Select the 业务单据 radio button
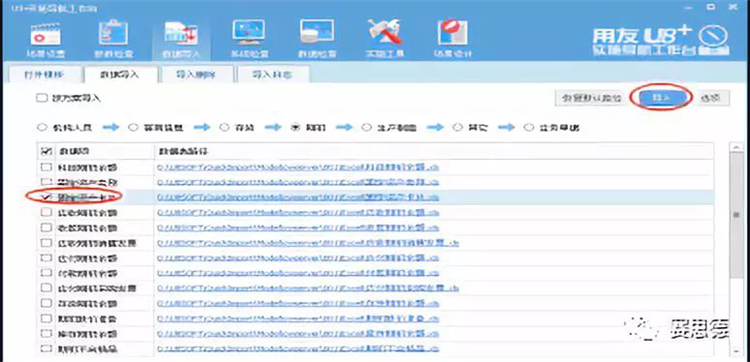The width and height of the screenshot is (750, 362). [x=529, y=128]
